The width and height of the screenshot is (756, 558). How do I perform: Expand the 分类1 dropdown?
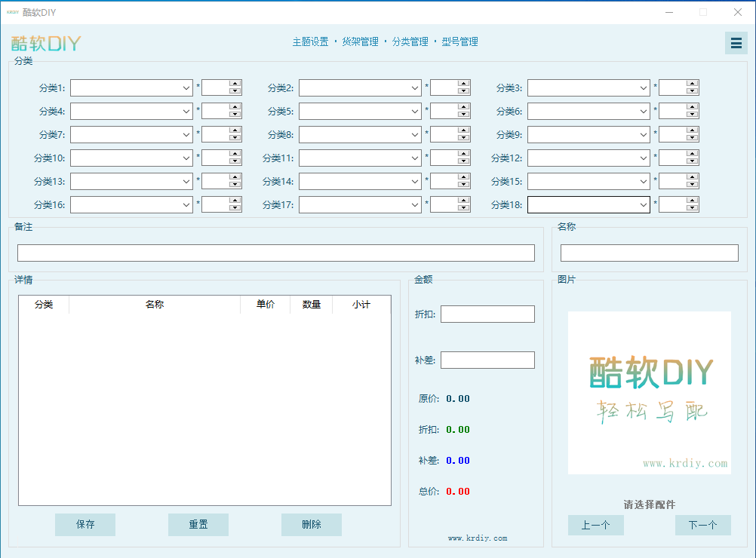[x=186, y=87]
